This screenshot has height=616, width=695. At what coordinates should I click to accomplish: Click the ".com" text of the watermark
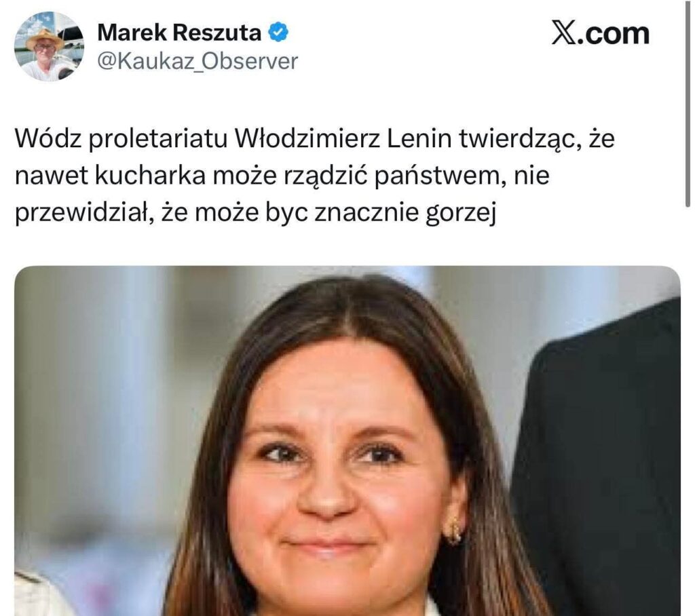coord(614,33)
